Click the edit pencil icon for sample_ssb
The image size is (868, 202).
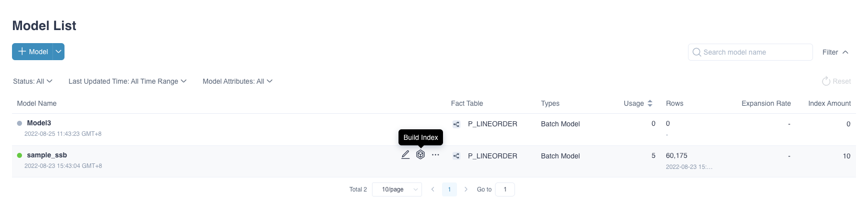tap(405, 155)
